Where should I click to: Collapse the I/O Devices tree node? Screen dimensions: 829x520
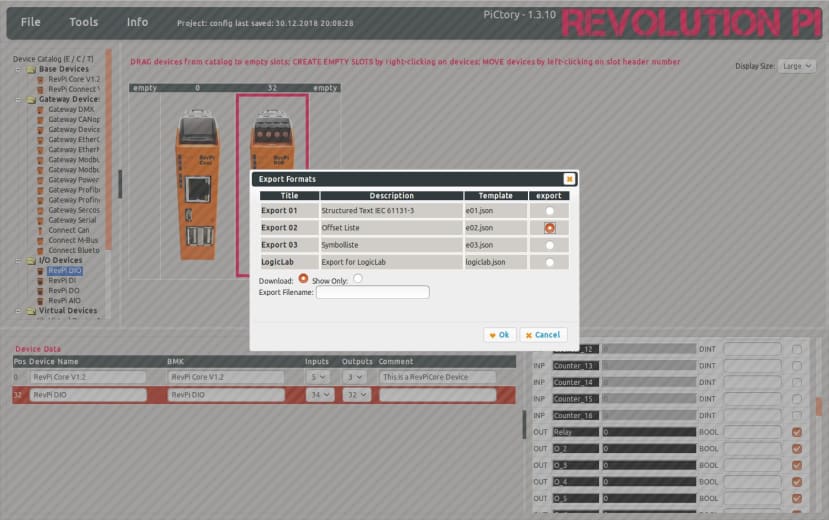[19, 261]
